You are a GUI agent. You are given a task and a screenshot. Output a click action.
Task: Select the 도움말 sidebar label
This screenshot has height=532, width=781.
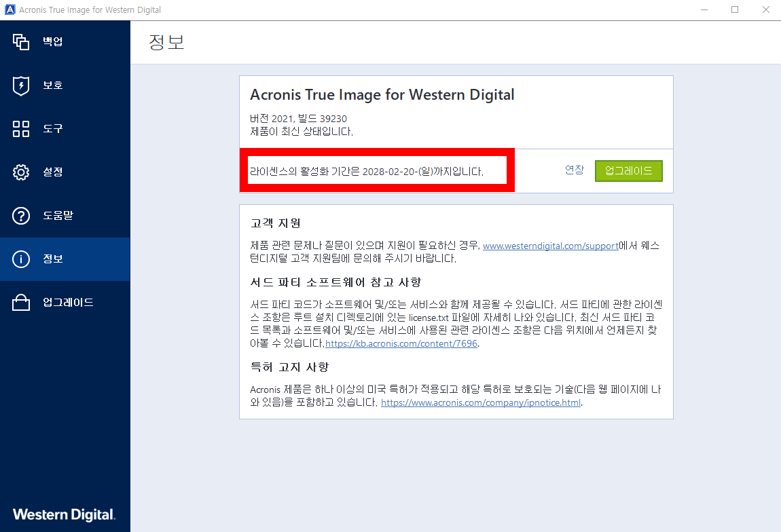pyautogui.click(x=58, y=216)
